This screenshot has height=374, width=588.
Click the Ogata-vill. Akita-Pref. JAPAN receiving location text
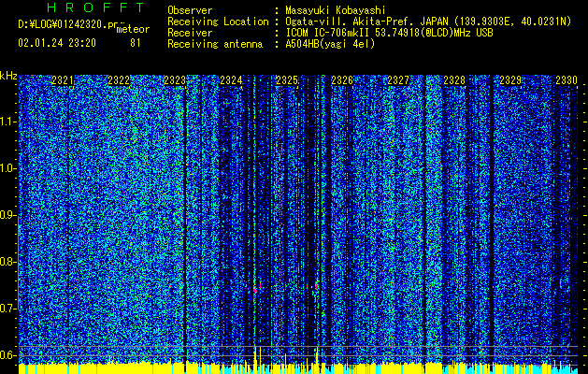pos(428,22)
